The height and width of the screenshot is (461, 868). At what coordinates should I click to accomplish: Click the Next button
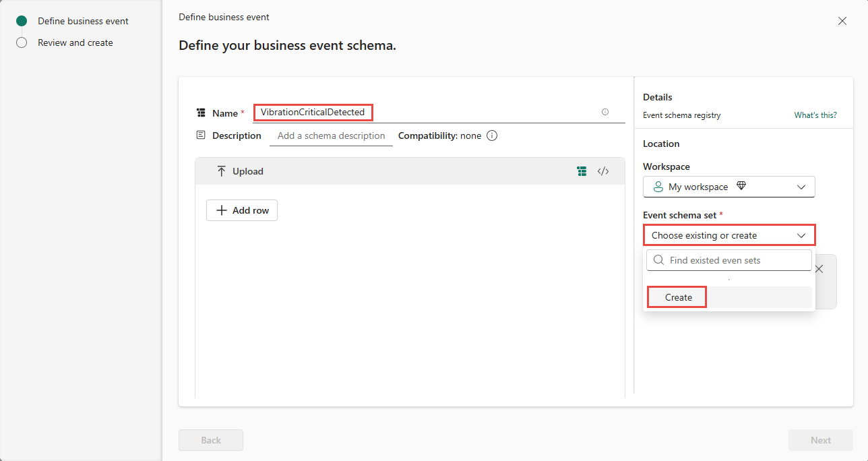820,440
